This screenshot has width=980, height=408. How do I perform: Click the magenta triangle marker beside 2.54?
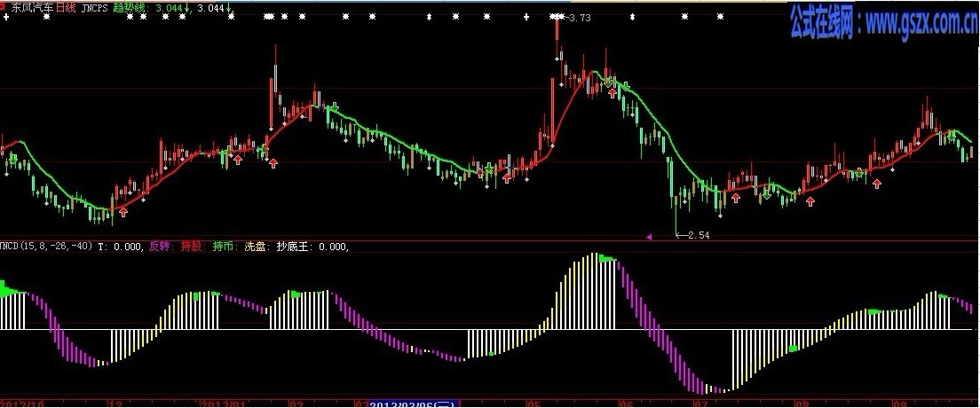(x=649, y=236)
